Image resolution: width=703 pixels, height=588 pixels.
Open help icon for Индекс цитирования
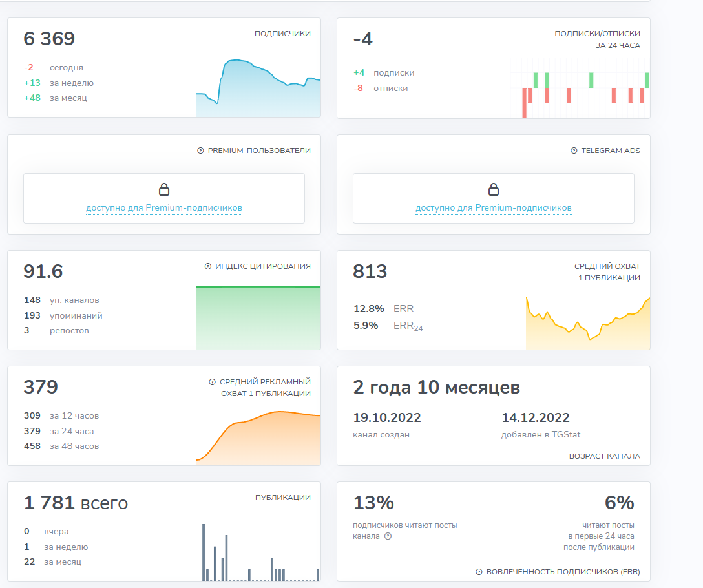[208, 266]
